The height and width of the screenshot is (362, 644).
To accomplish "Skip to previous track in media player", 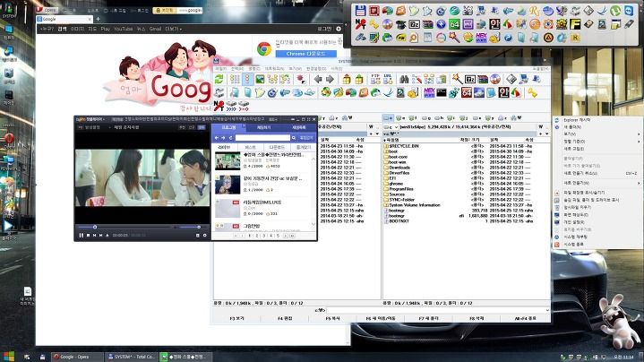I will (x=94, y=235).
